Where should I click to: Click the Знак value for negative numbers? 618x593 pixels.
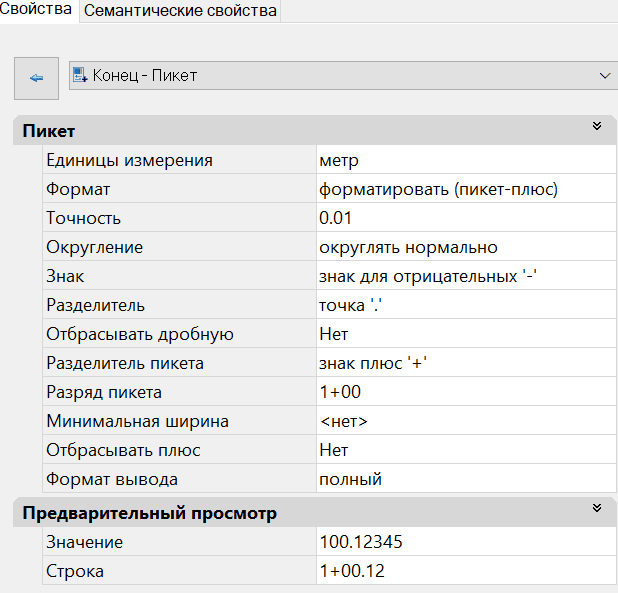[x=465, y=276]
